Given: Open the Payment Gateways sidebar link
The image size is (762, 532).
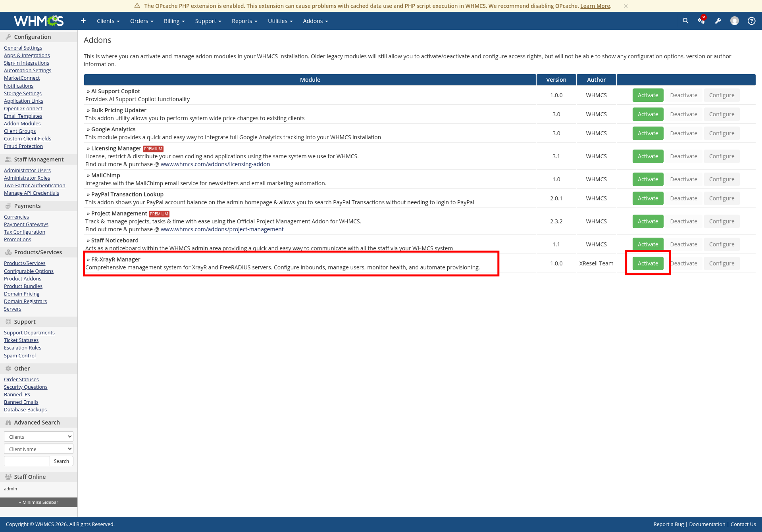Looking at the screenshot, I should [x=26, y=224].
